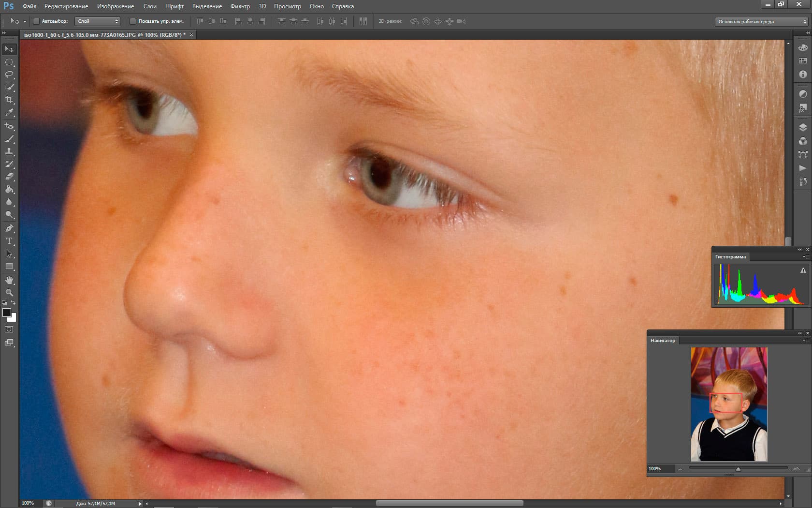The image size is (812, 508).
Task: Select the Brush tool
Action: coord(9,139)
